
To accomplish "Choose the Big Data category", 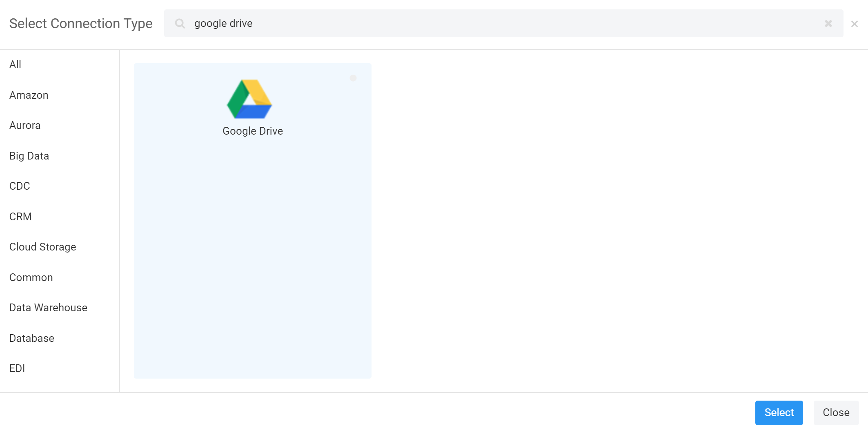I will coord(29,156).
